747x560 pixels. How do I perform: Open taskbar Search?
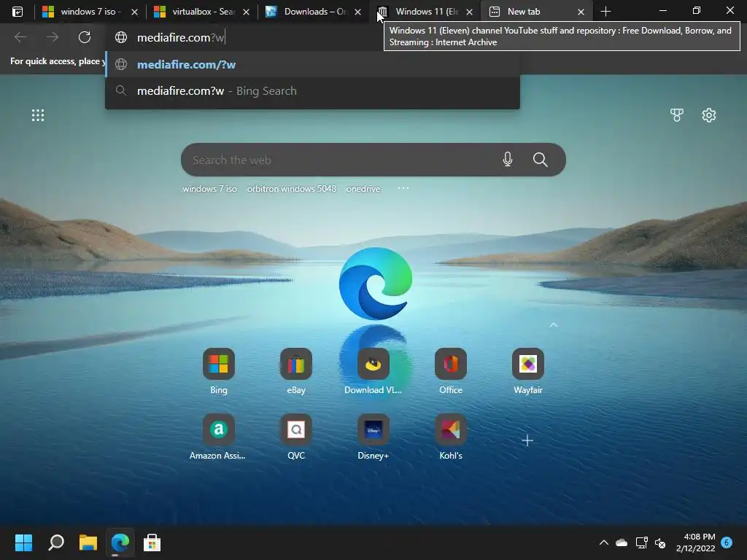(x=55, y=542)
